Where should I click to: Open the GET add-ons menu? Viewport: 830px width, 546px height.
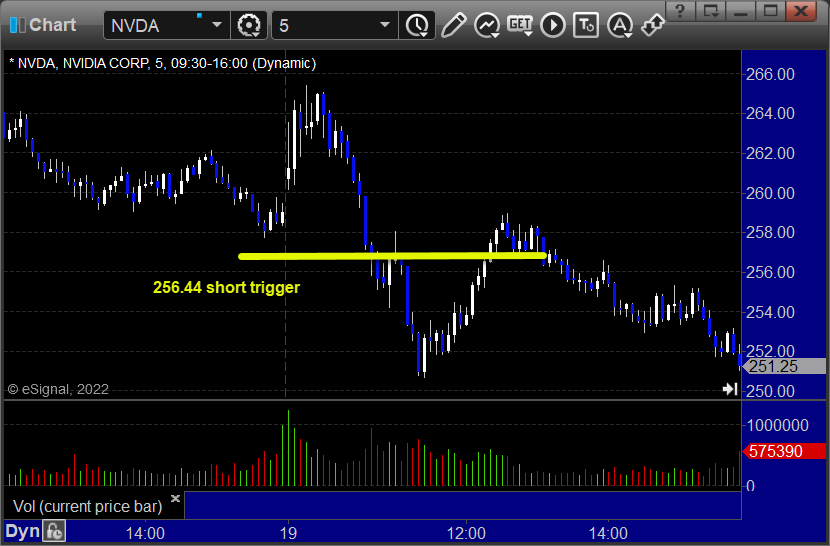(x=520, y=25)
